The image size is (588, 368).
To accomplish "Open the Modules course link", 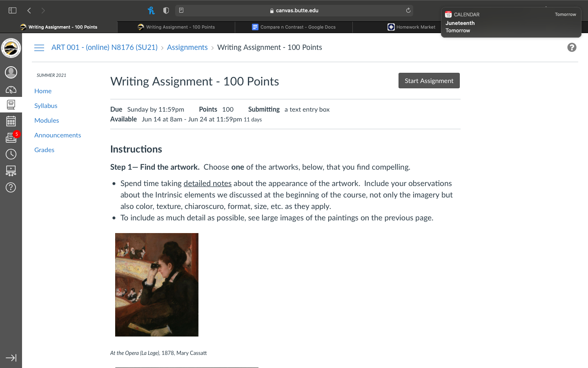I will coord(47,120).
